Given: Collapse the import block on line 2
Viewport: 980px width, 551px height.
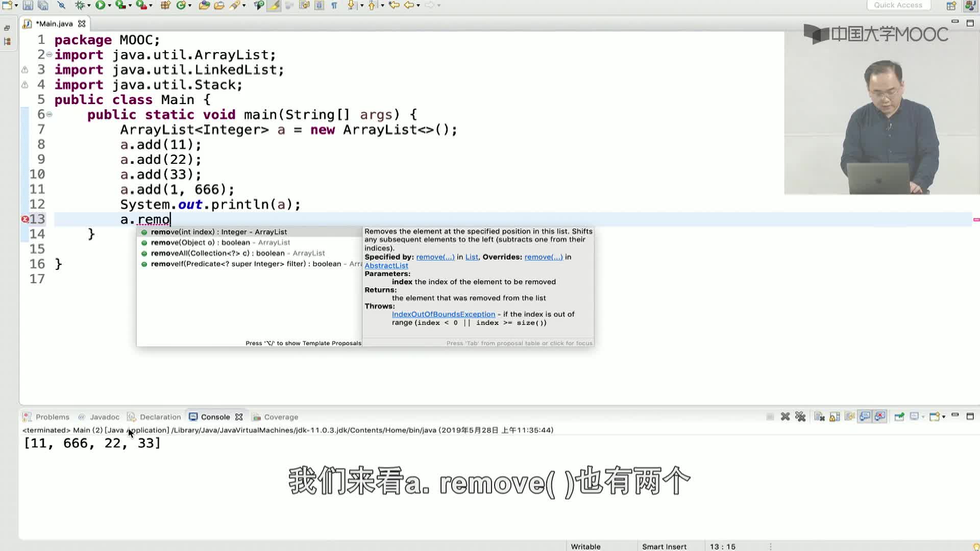Looking at the screenshot, I should [x=50, y=55].
